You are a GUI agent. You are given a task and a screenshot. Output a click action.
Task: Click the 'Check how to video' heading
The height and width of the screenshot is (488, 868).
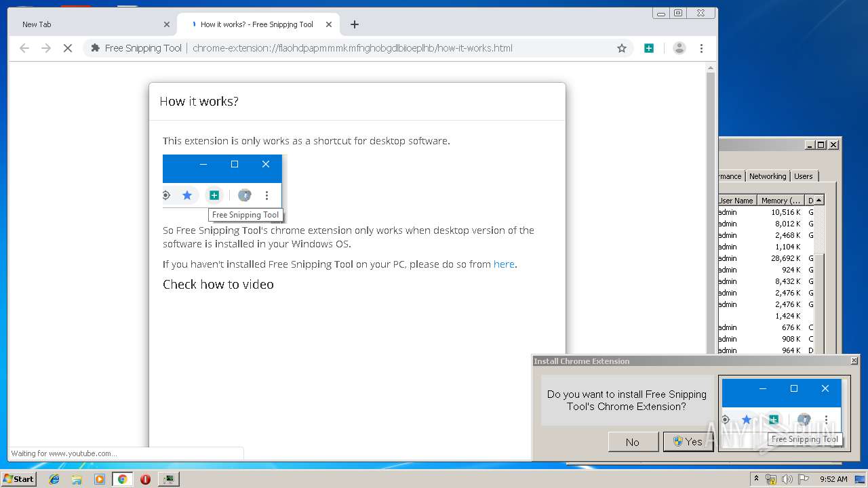click(x=218, y=285)
